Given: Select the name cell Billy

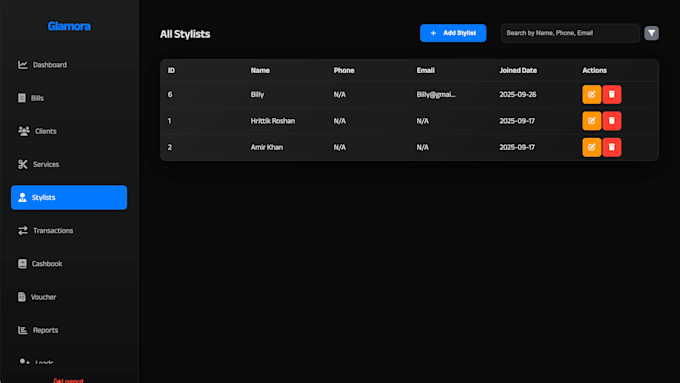Looking at the screenshot, I should pos(257,95).
